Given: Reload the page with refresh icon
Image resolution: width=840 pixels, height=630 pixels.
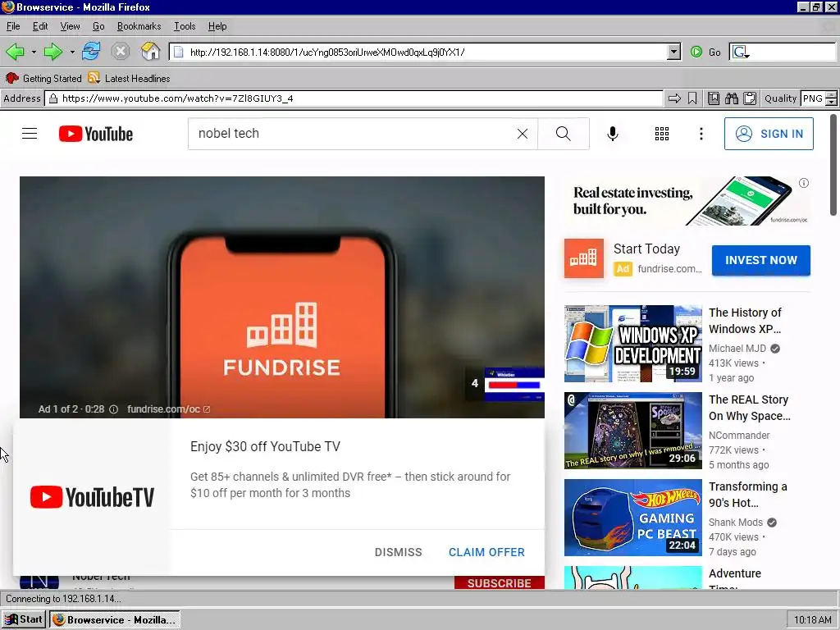Looking at the screenshot, I should [91, 52].
